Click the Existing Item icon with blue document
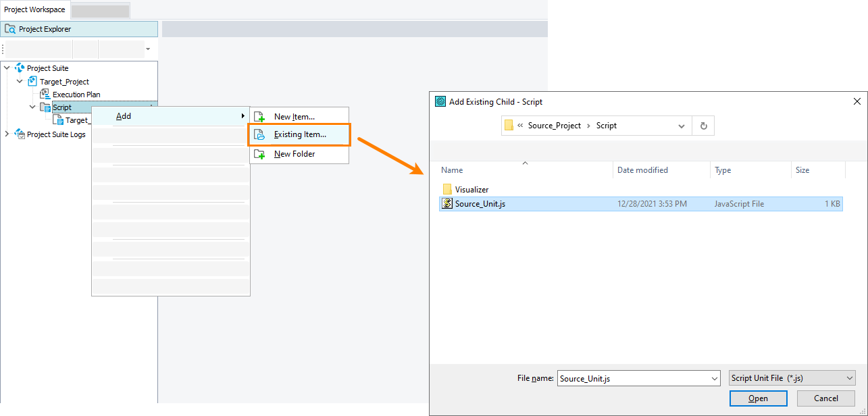 pyautogui.click(x=260, y=134)
